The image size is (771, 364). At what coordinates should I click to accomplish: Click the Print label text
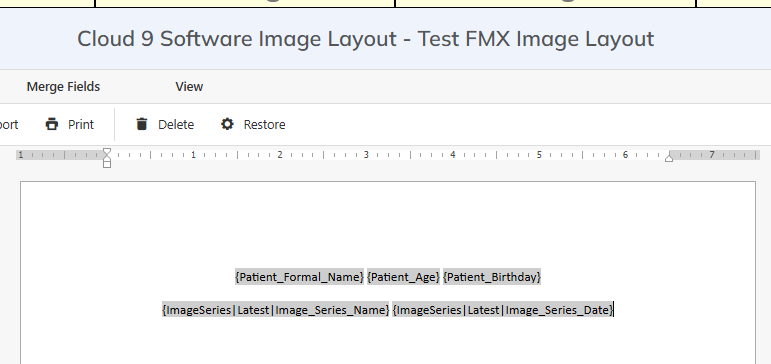point(81,124)
